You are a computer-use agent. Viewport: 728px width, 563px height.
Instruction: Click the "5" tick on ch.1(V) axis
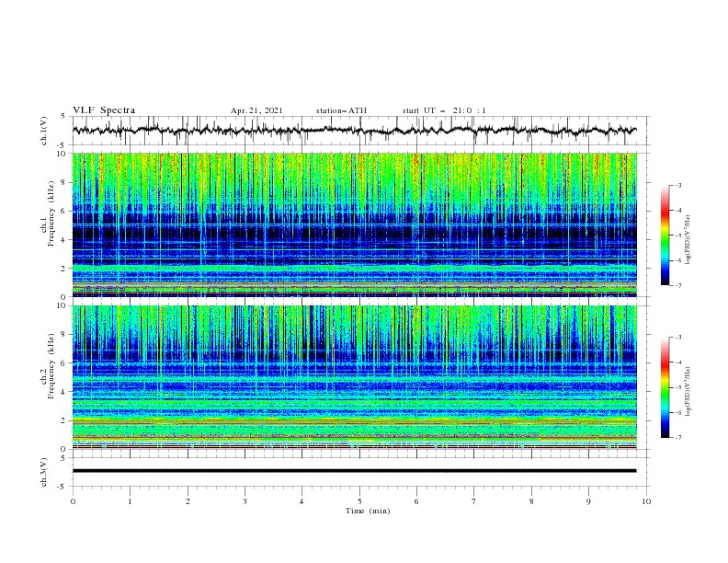[64, 116]
